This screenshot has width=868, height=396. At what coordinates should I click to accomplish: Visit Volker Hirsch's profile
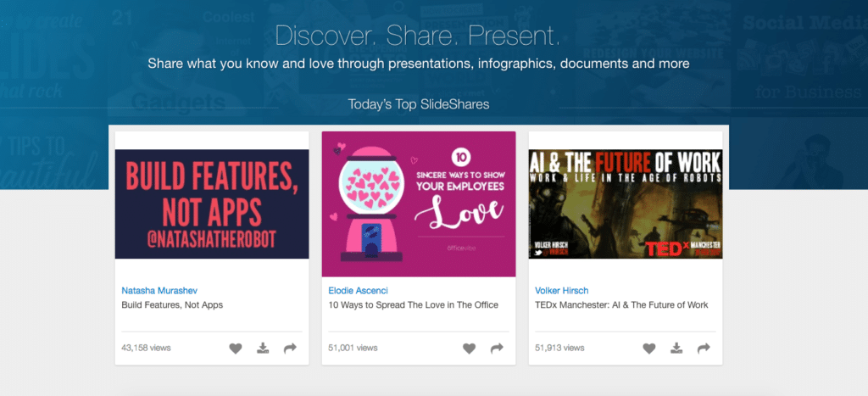pyautogui.click(x=562, y=290)
